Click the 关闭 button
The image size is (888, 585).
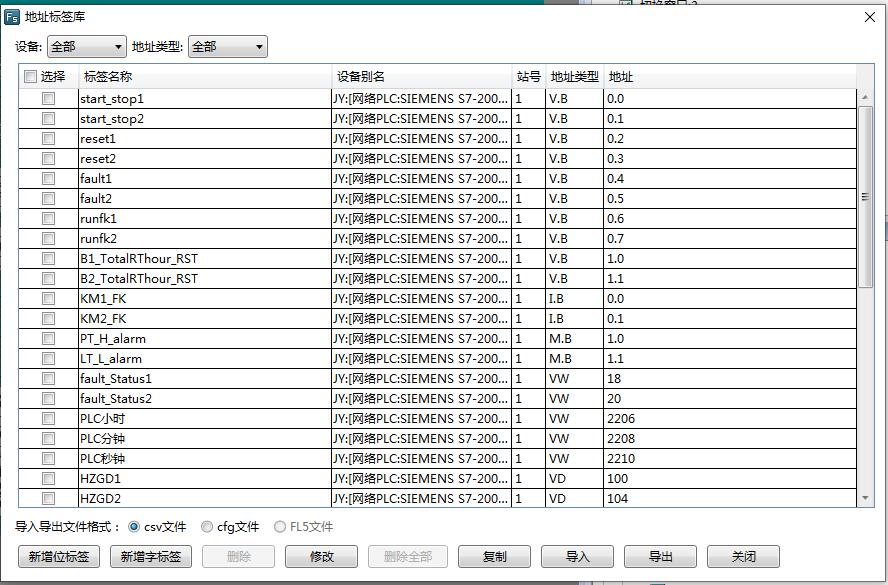tap(742, 556)
